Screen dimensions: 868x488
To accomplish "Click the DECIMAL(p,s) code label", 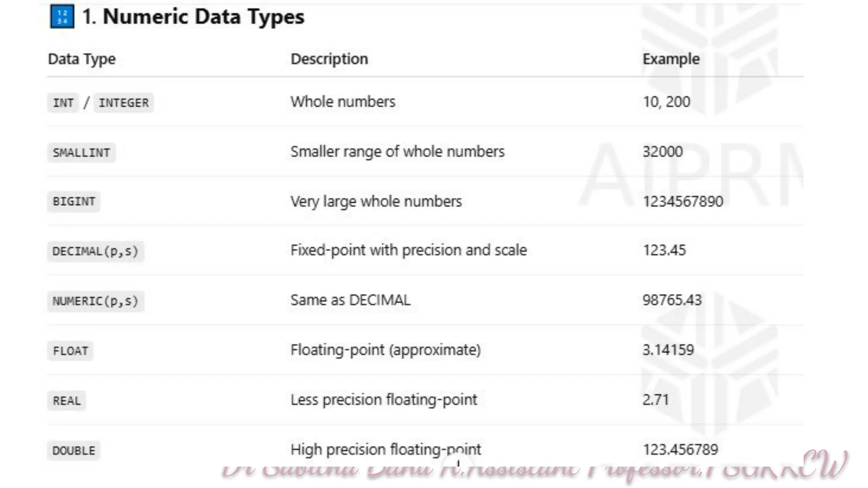I will coord(95,251).
